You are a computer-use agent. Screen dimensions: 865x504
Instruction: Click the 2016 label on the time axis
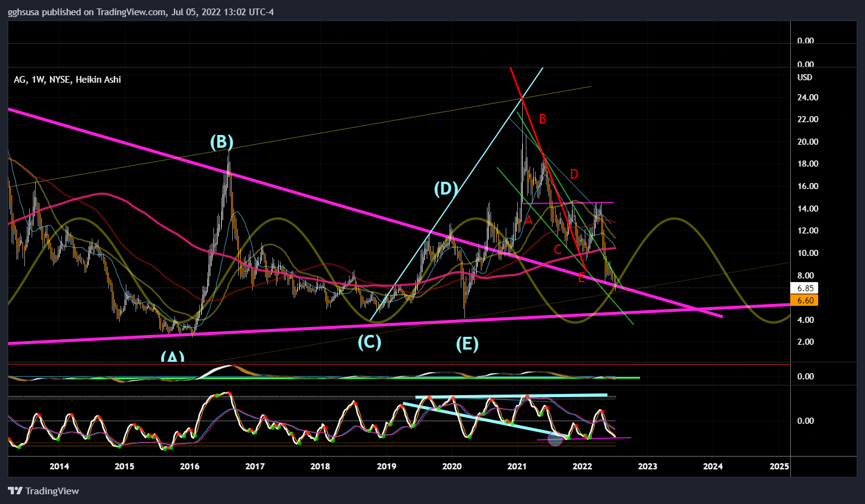[x=190, y=466]
